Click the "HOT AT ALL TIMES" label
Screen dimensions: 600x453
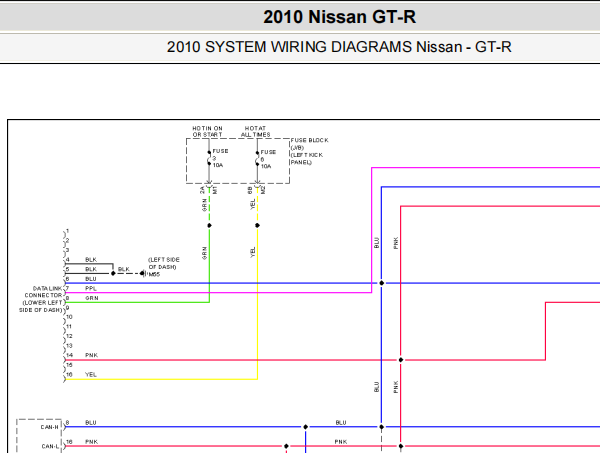click(x=255, y=132)
